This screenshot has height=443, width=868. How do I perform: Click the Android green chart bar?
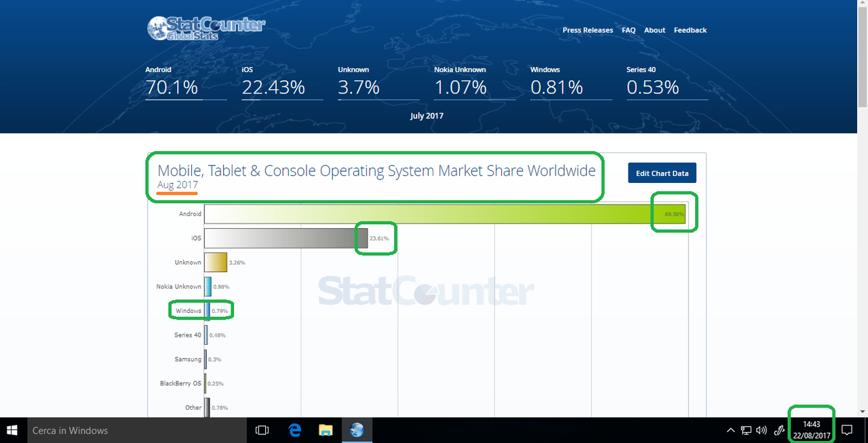click(x=445, y=214)
